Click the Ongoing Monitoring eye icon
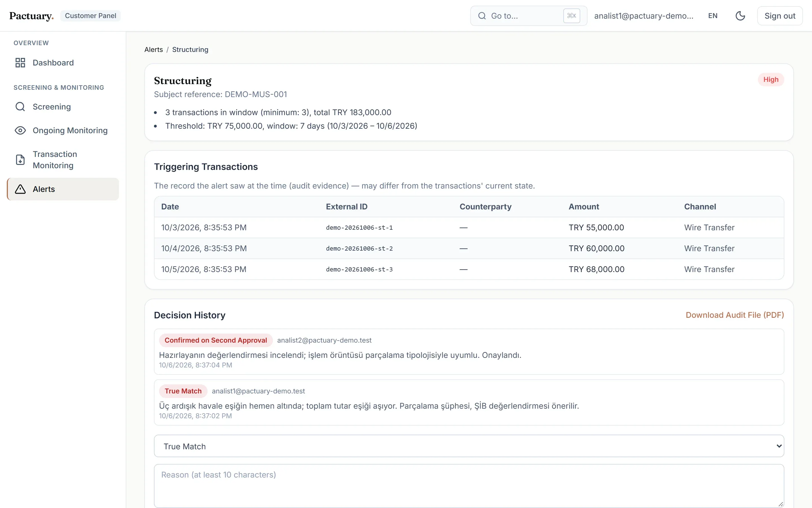Viewport: 812px width, 508px height. [20, 130]
